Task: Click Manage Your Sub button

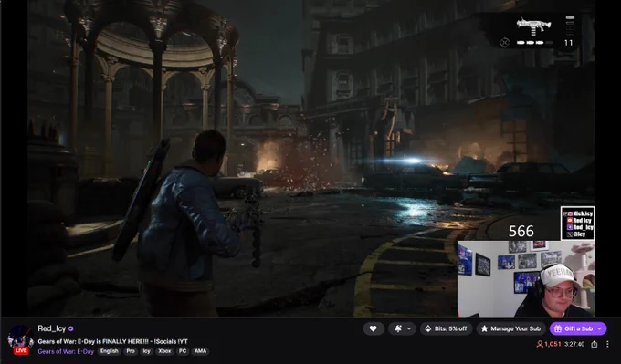Action: coord(510,328)
